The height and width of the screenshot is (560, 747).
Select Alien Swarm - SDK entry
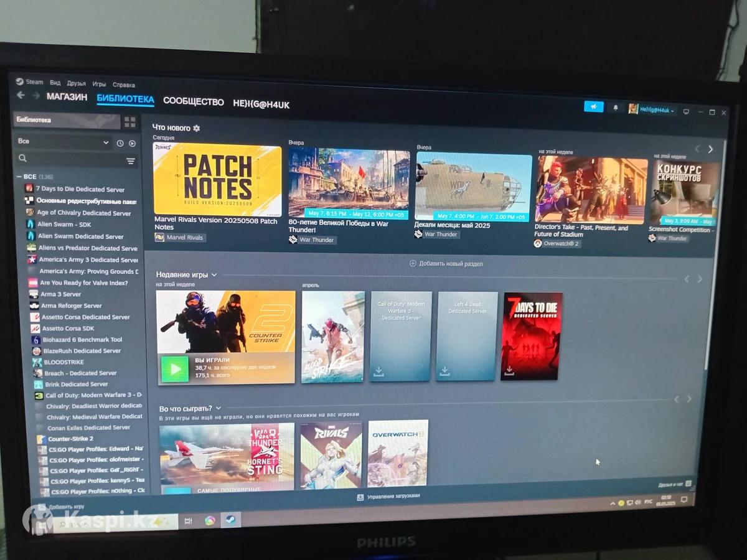pyautogui.click(x=64, y=224)
